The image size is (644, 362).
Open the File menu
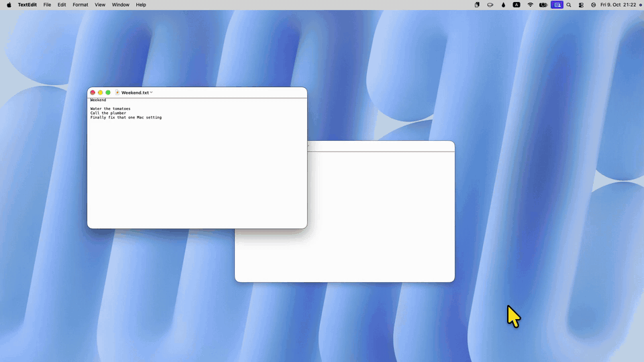click(47, 5)
